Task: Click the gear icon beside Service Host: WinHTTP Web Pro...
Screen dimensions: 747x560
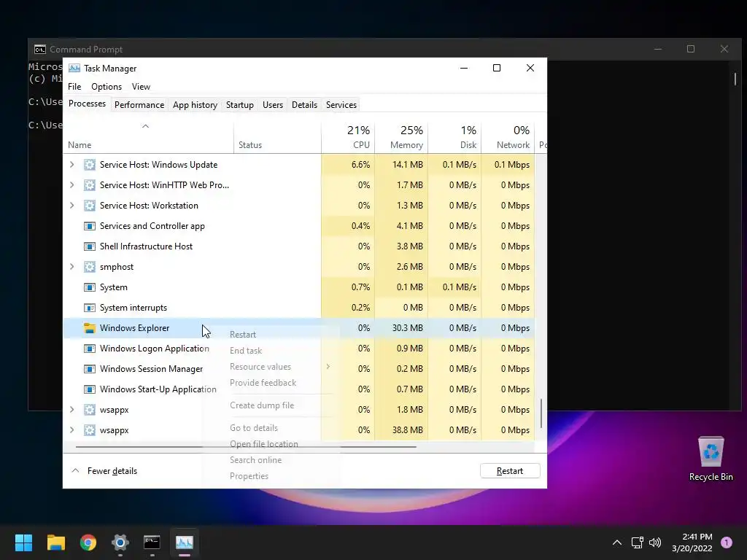Action: [x=90, y=185]
